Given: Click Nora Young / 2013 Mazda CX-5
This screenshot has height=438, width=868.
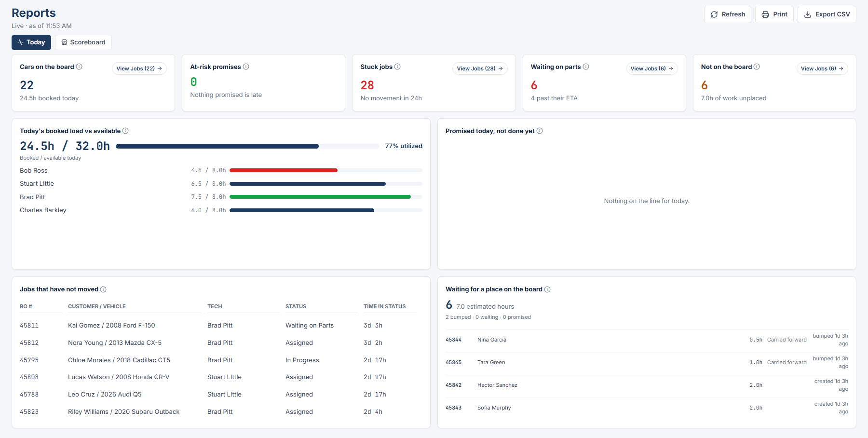Looking at the screenshot, I should (115, 343).
